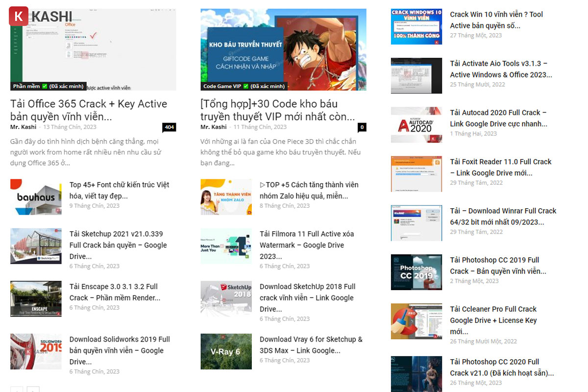Click author Mr. Kashi under Office 365 article

pos(23,127)
